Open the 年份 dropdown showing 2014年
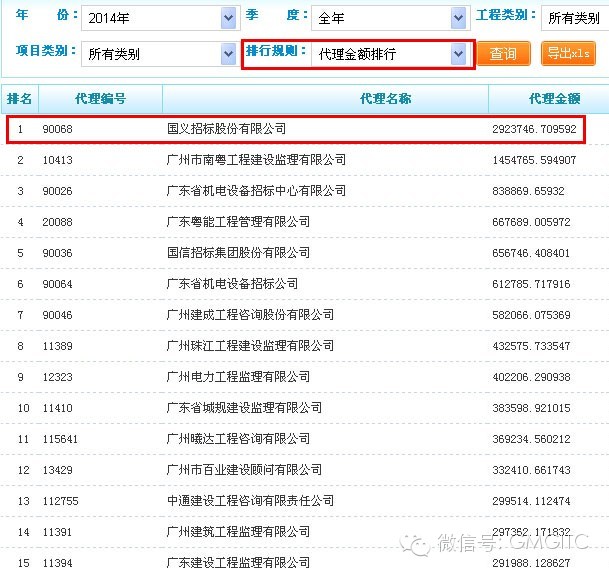Viewport: 609px width, 574px height. (160, 18)
